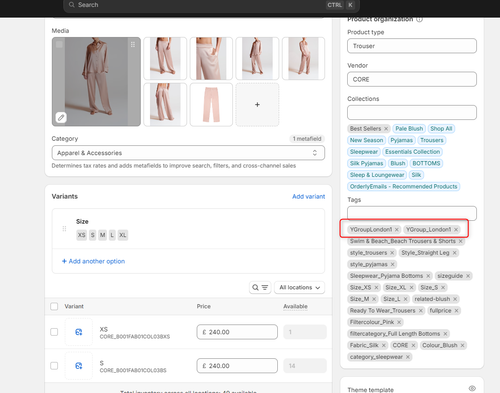Click the Add variant link
This screenshot has height=393, width=500.
(308, 196)
